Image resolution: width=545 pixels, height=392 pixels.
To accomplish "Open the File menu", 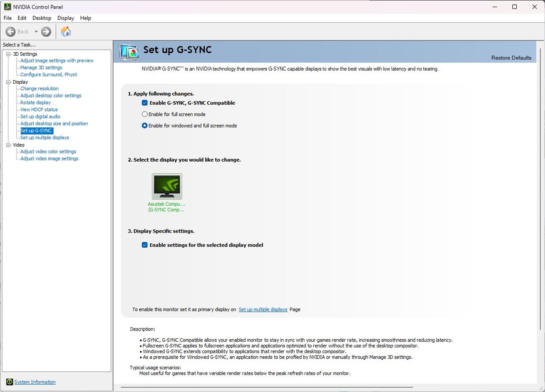I will (x=8, y=18).
